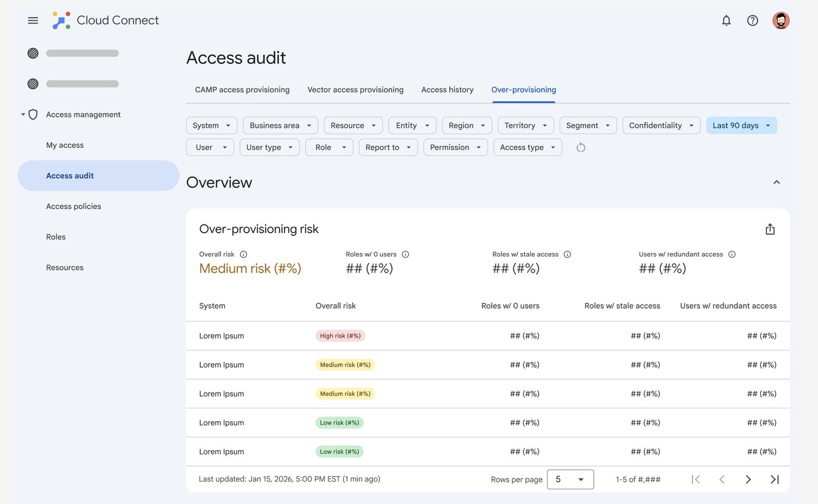Screen dimensions: 818x504
Task: Click the High risk (#%) badge
Action: (340, 336)
